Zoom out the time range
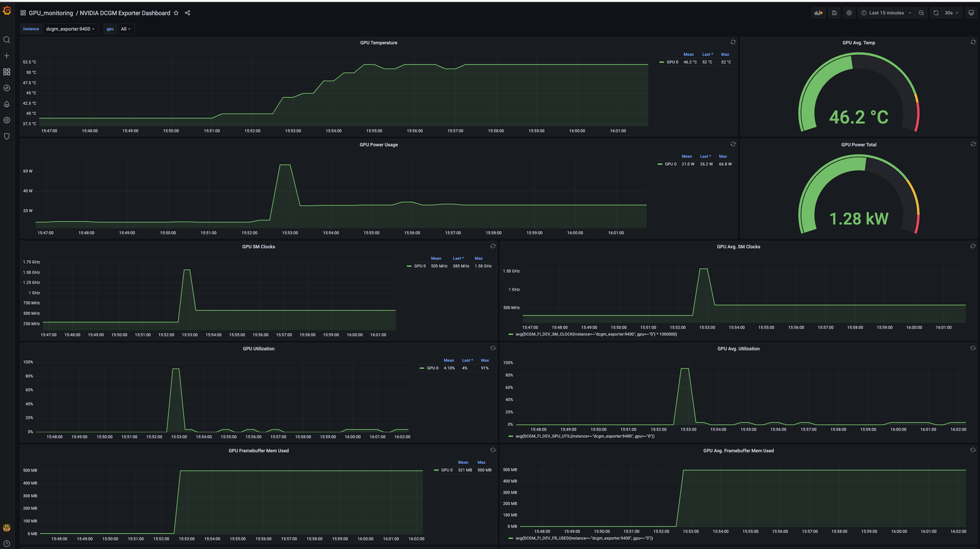 coord(921,13)
